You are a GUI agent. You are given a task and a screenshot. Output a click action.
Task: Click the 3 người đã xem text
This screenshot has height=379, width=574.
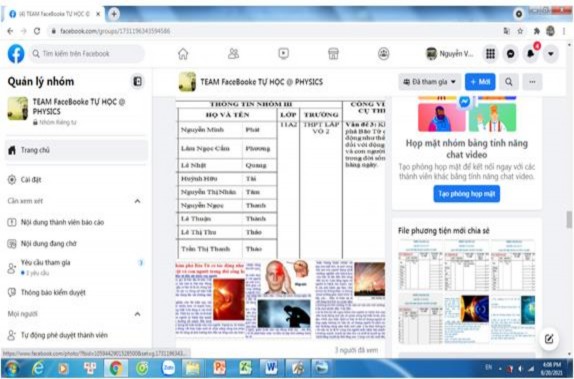pos(357,350)
